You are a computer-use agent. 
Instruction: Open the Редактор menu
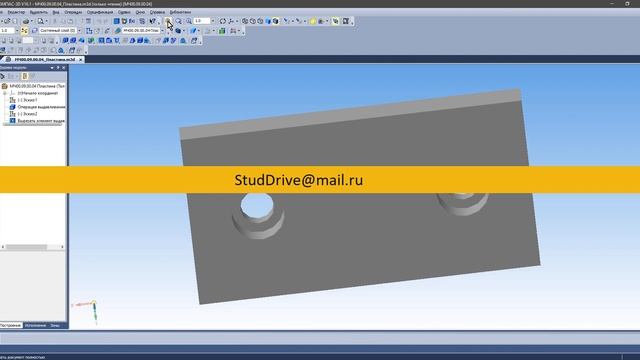pos(16,12)
